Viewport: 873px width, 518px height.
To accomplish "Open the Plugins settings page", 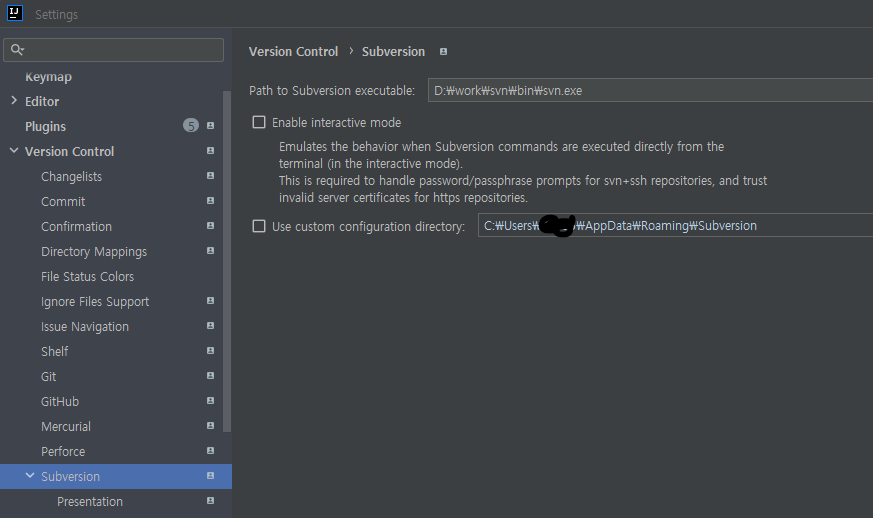I will (x=45, y=127).
